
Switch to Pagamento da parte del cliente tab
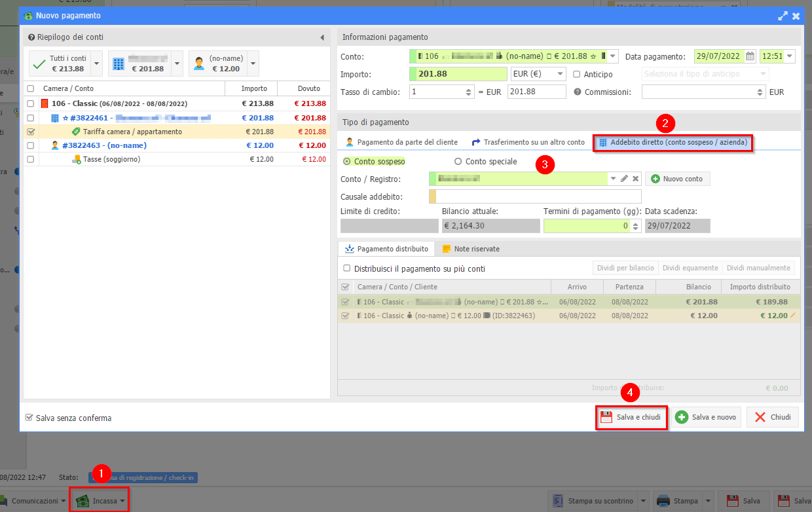(x=401, y=142)
